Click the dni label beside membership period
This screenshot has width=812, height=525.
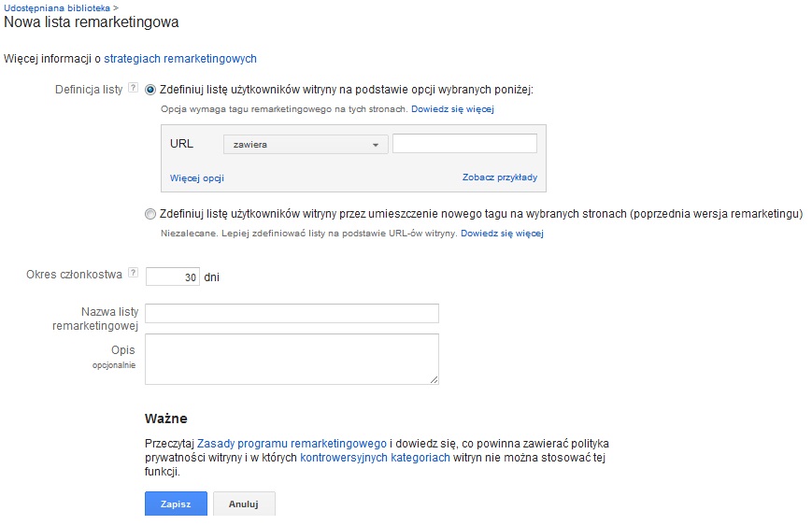point(212,277)
